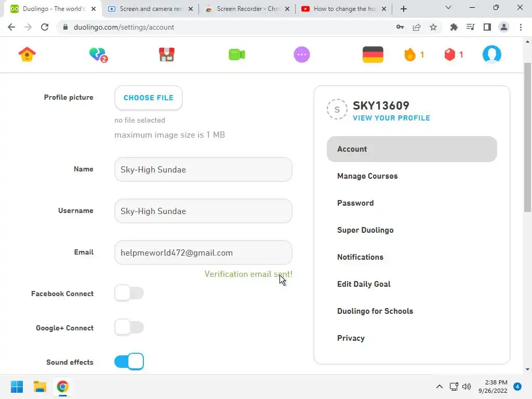Open the tab search dropdown arrow
The width and height of the screenshot is (532, 399).
pos(448,7)
